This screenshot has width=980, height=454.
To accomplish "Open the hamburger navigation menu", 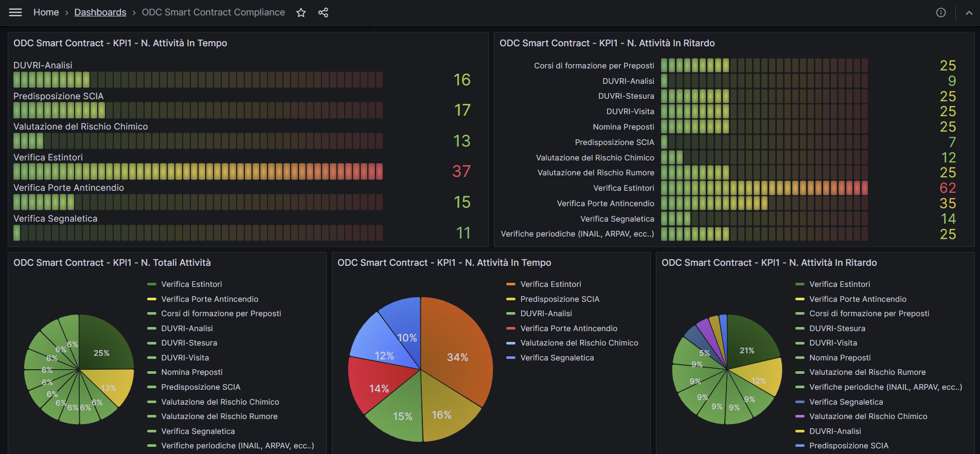I will point(15,12).
